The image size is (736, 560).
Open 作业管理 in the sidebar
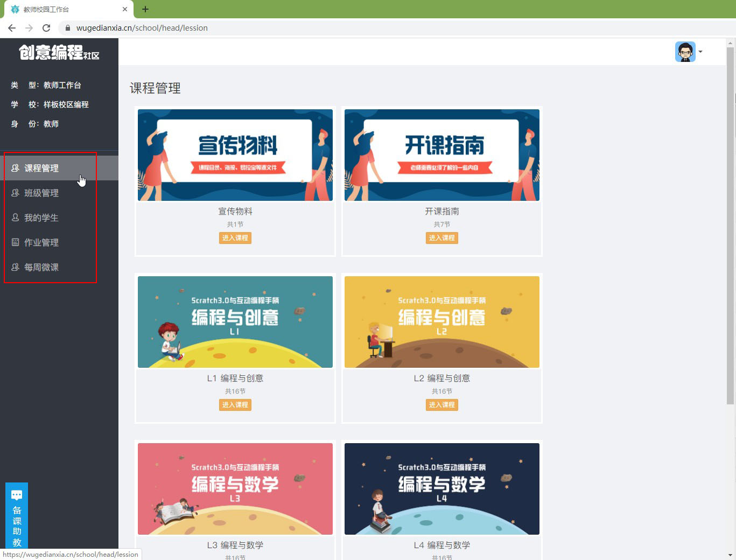[x=59, y=242]
